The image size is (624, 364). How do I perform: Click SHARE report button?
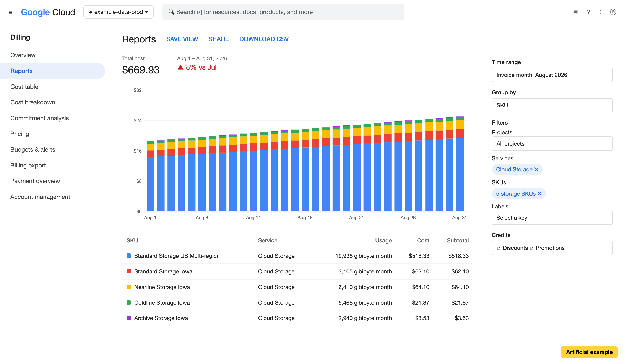(x=219, y=39)
